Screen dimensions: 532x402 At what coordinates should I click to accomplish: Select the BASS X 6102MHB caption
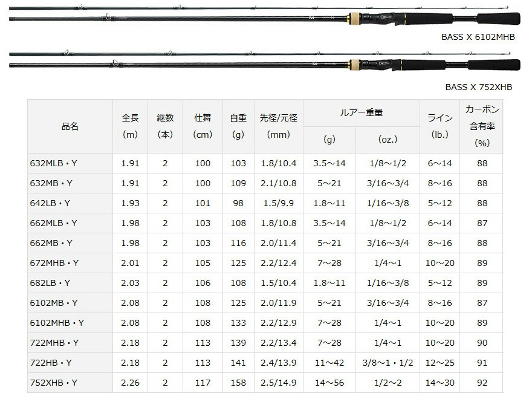pos(478,37)
